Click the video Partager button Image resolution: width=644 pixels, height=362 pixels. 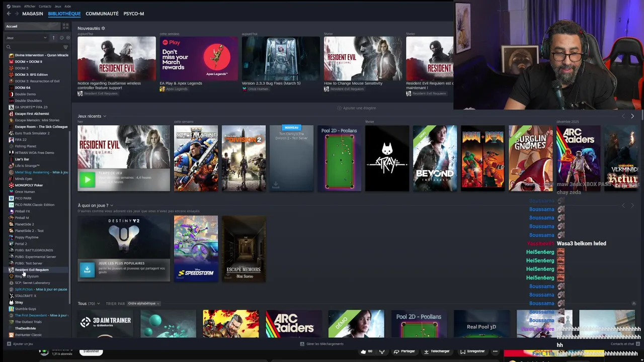pos(405,351)
